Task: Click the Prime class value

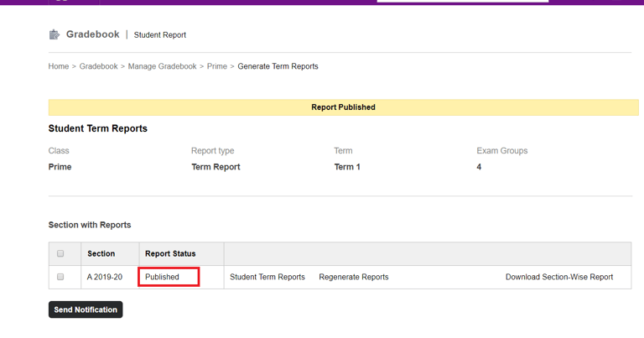Action: point(60,167)
